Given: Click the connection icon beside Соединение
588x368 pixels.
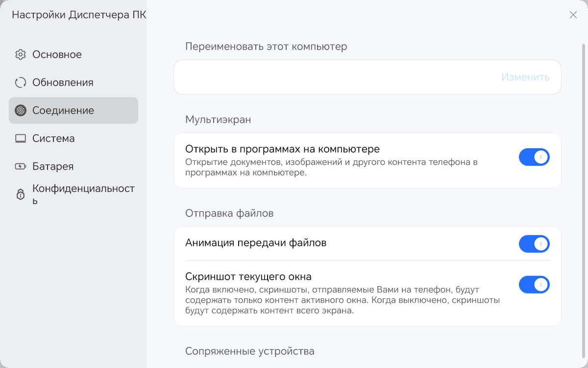Looking at the screenshot, I should [20, 110].
